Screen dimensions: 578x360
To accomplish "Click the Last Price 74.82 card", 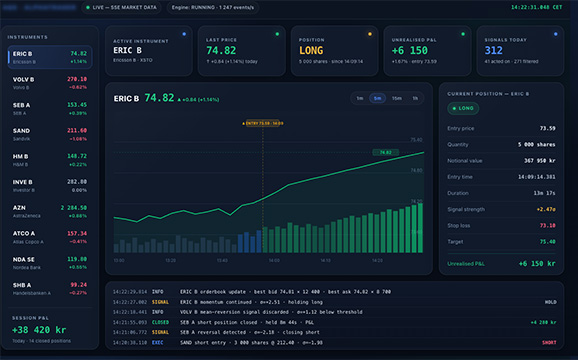I will pyautogui.click(x=242, y=51).
